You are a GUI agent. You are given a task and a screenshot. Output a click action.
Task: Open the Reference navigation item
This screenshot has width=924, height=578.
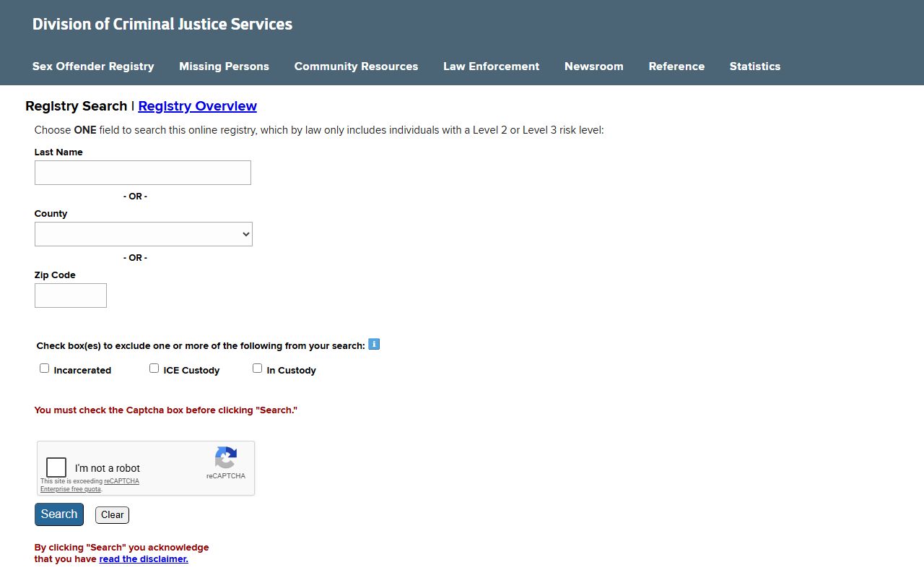[676, 66]
